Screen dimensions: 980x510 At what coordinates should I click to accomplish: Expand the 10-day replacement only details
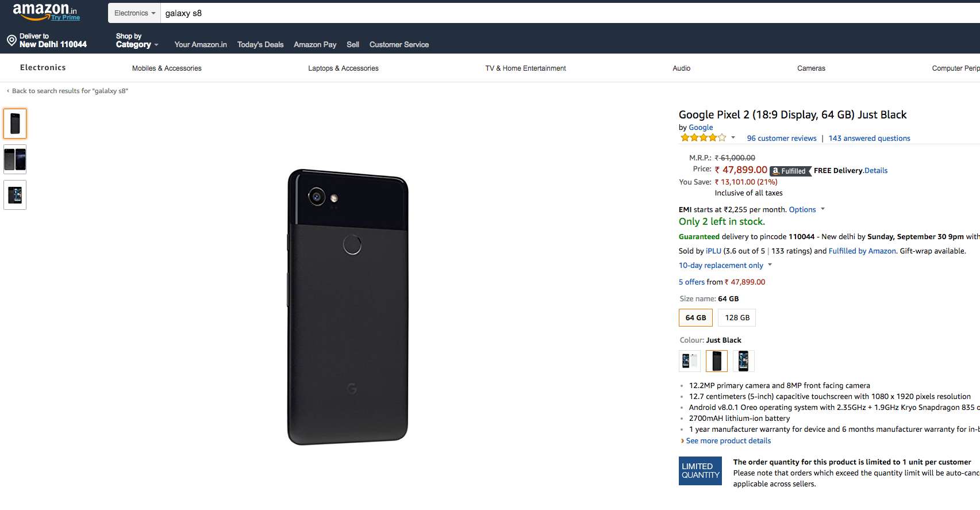725,266
